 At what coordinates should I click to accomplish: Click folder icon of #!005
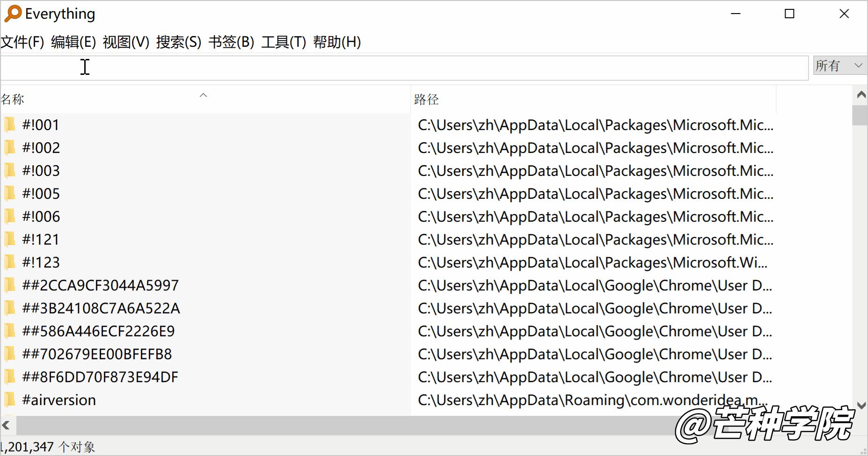[x=10, y=194]
